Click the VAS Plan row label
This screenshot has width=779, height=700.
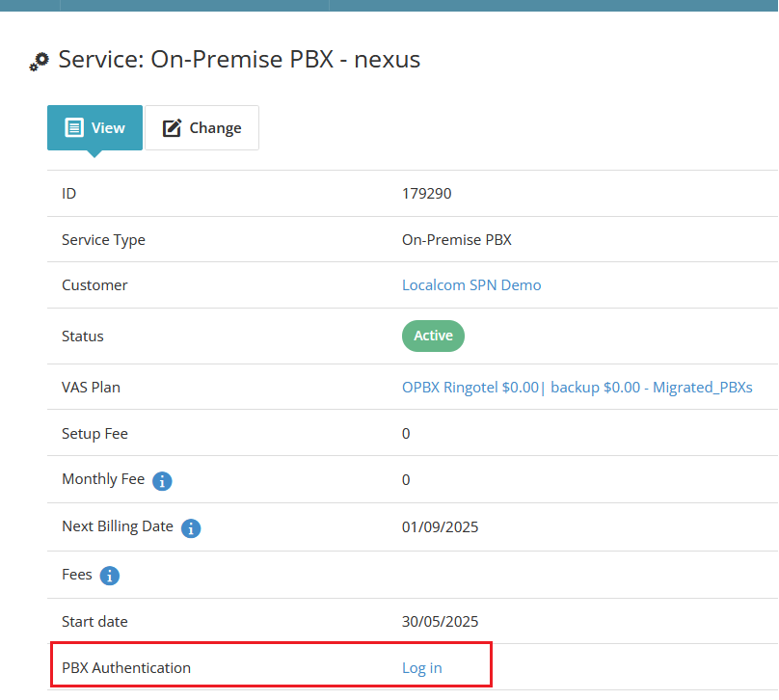click(91, 388)
